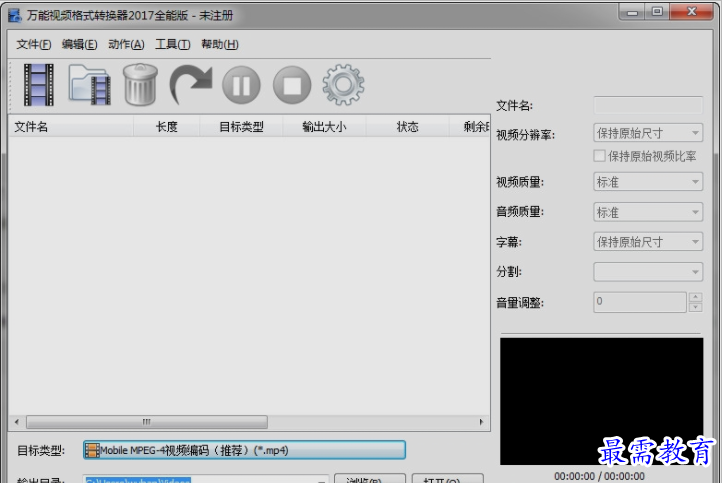This screenshot has height=483, width=722.
Task: Click the pause conversion button
Action: [x=241, y=85]
